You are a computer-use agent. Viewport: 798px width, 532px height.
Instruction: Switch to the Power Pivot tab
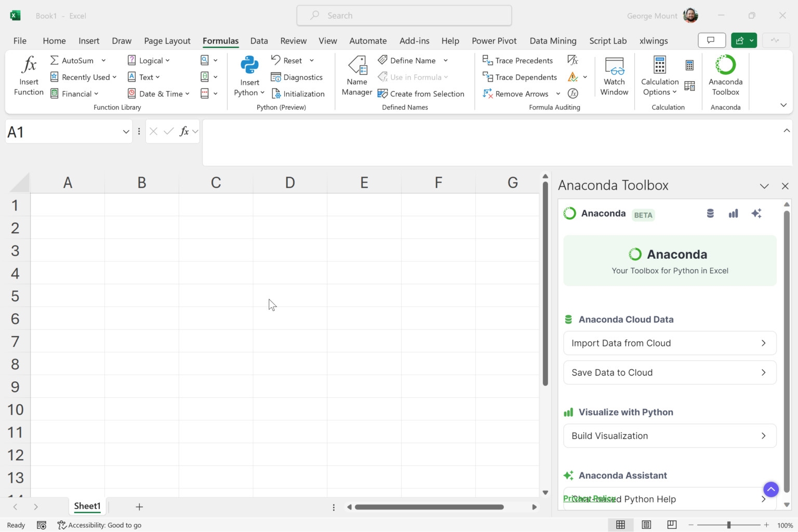click(x=494, y=41)
